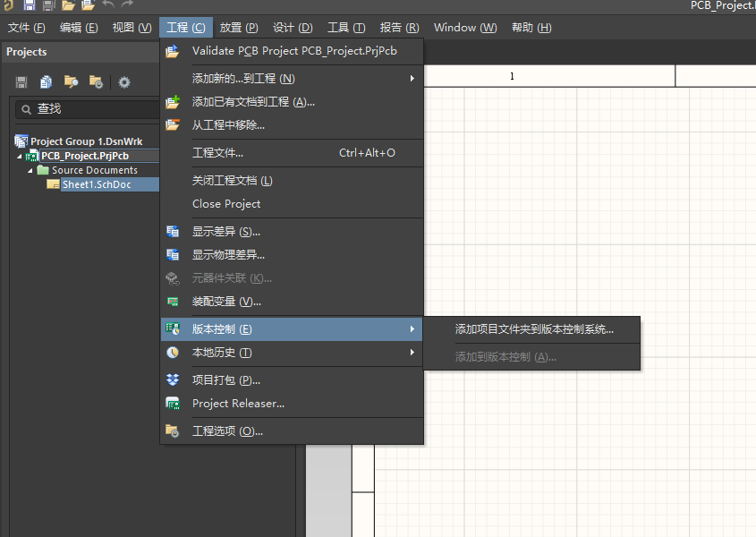The image size is (756, 537).
Task: Open the Window (W) menu
Action: 465,28
